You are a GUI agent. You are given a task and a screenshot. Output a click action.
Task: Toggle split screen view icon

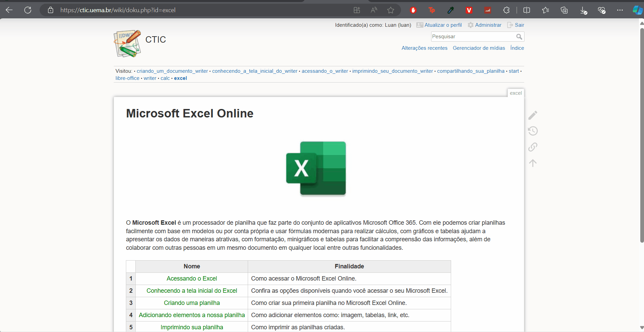click(x=527, y=10)
